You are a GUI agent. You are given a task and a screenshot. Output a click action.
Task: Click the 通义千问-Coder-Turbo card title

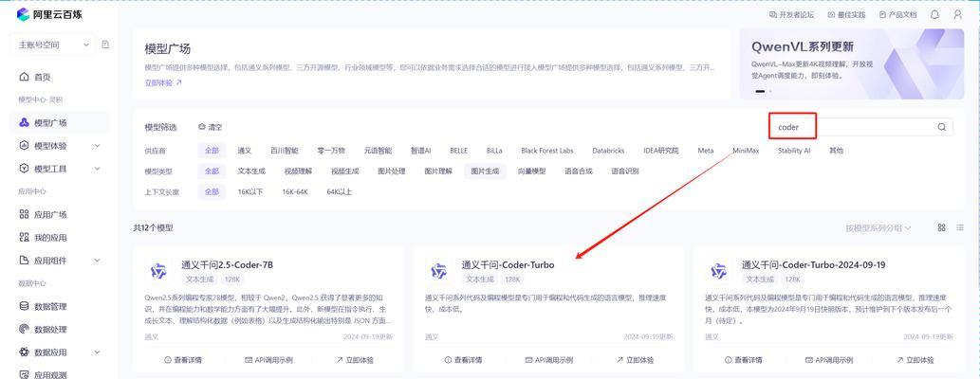pyautogui.click(x=508, y=264)
